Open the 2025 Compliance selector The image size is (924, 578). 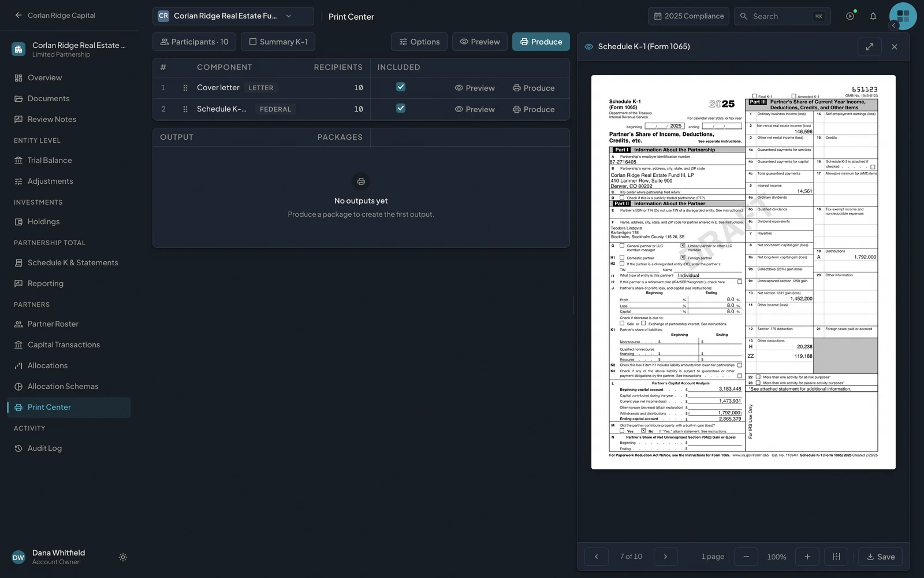pos(688,16)
